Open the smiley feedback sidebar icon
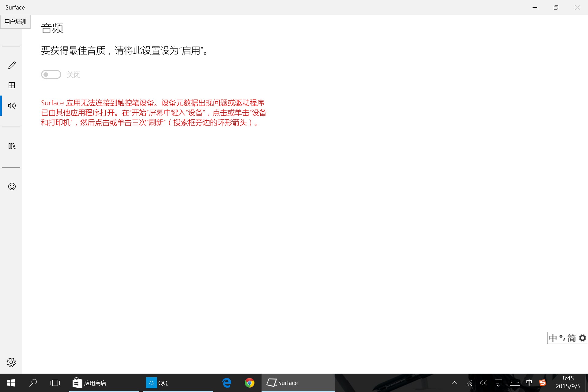Viewport: 588px width, 392px height. [x=12, y=187]
